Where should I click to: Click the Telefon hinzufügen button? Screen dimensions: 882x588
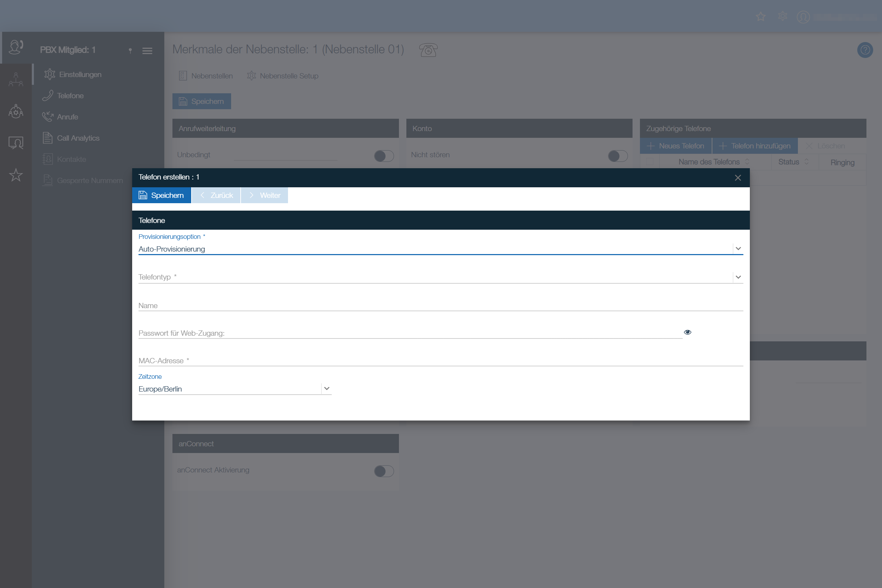click(755, 146)
